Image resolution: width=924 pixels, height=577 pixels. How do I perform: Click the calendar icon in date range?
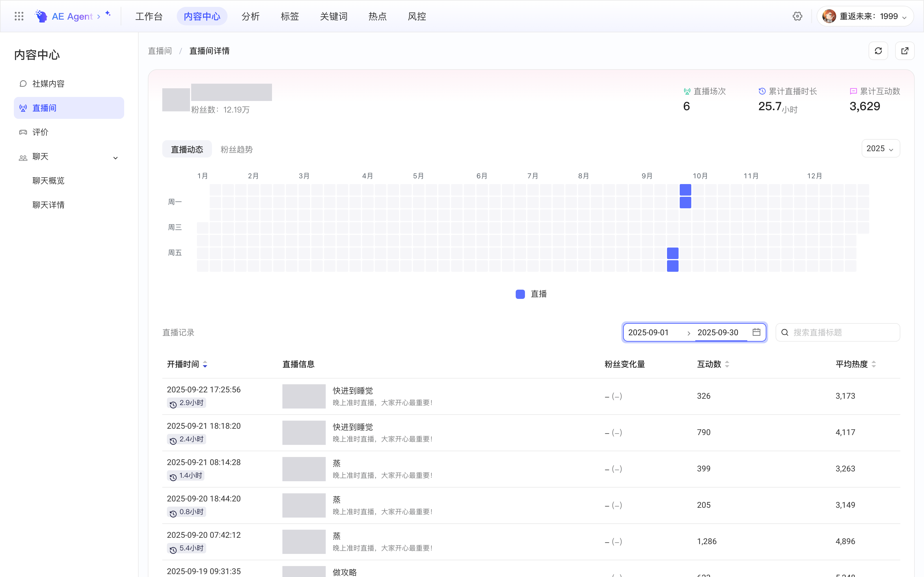[757, 332]
